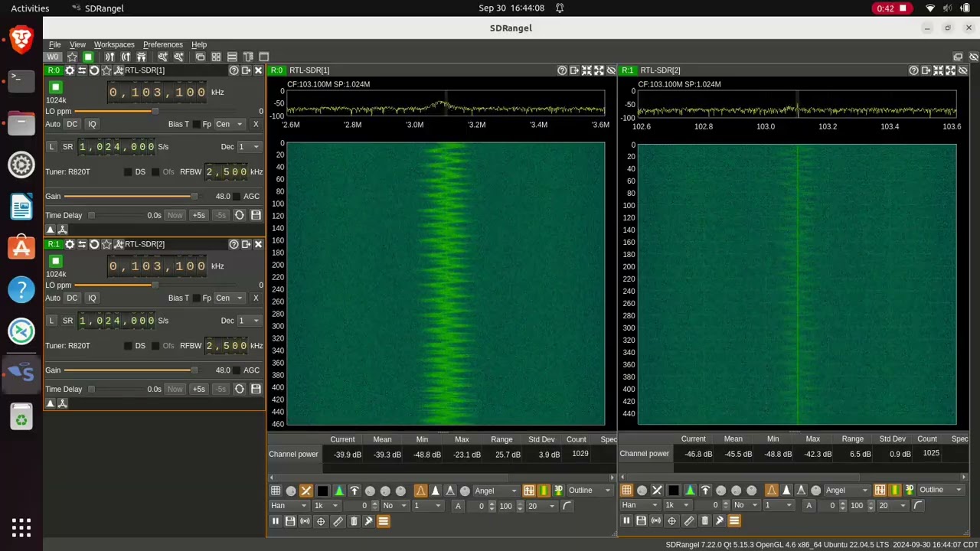Stop the RTL-SDR[1] device acquisition
This screenshot has height=551, width=980.
point(55,87)
